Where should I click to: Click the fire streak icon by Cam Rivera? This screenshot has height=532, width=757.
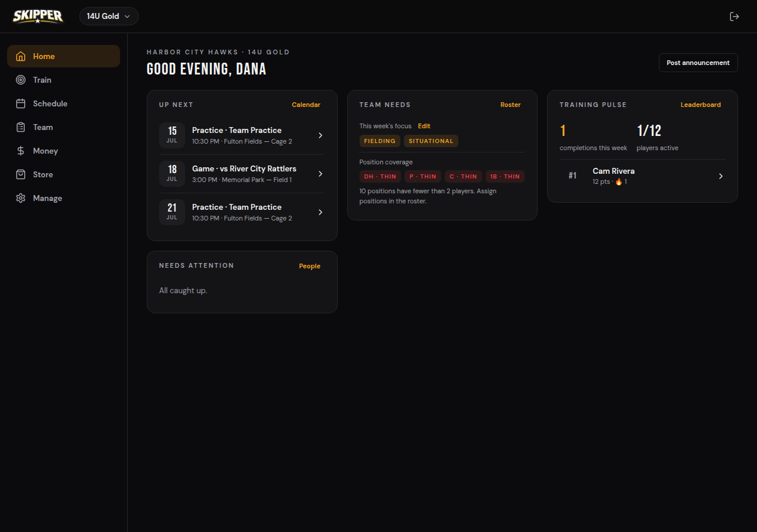[x=619, y=182]
